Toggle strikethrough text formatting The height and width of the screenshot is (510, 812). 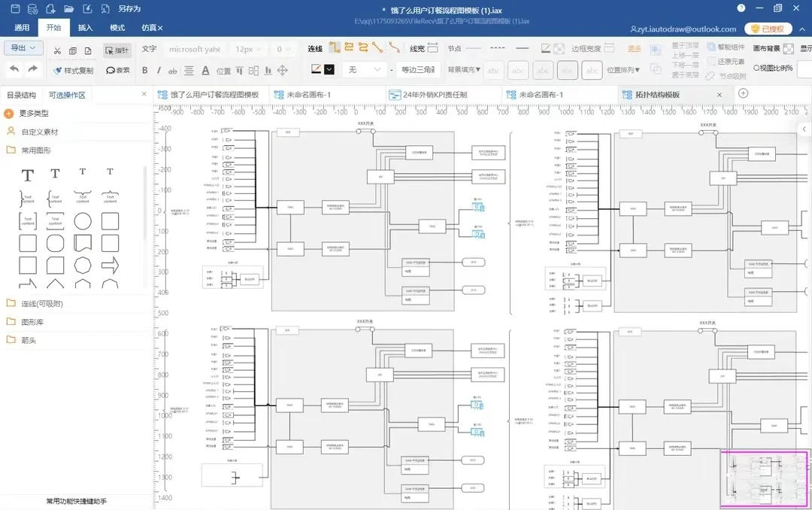point(172,71)
